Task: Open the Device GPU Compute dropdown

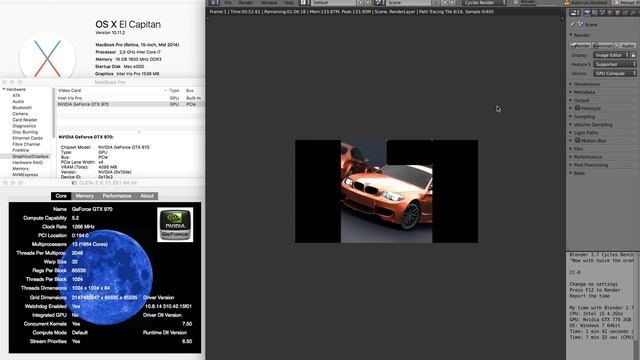Action: click(615, 73)
